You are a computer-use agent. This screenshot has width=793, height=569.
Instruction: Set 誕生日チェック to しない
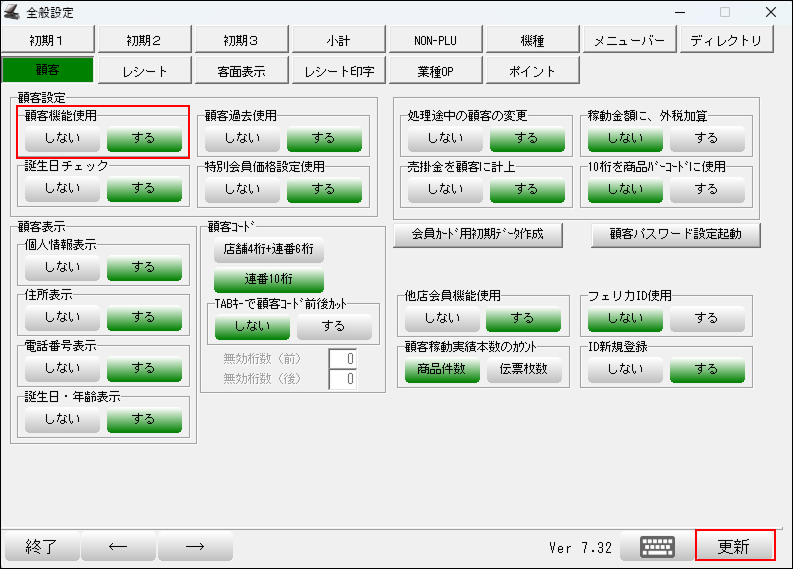coord(62,187)
